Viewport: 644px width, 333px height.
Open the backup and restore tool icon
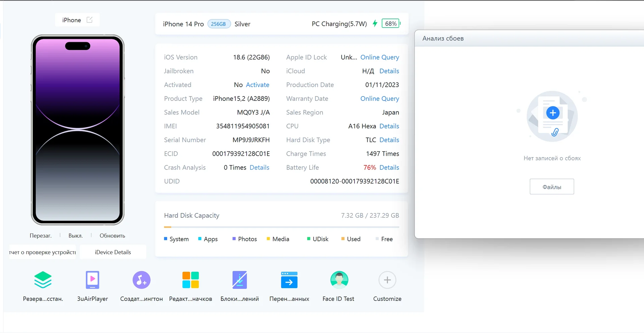43,280
